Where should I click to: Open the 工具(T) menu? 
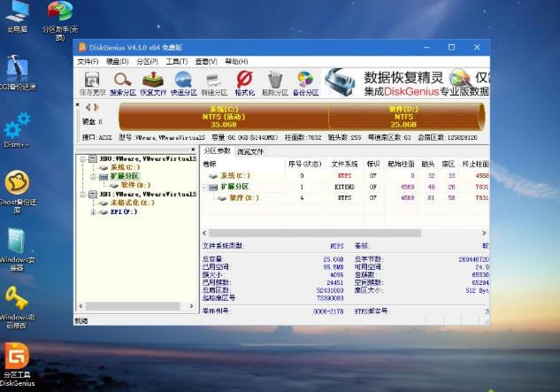click(x=176, y=61)
